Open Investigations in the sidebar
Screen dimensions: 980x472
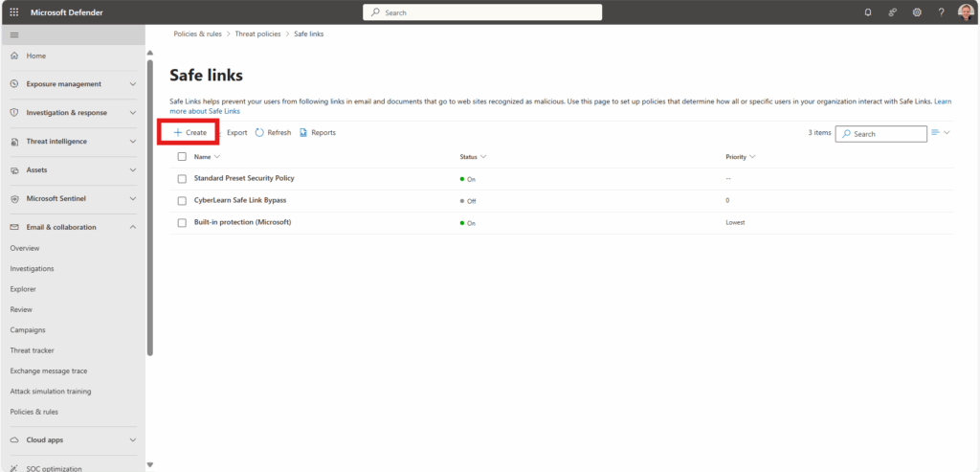coord(32,269)
